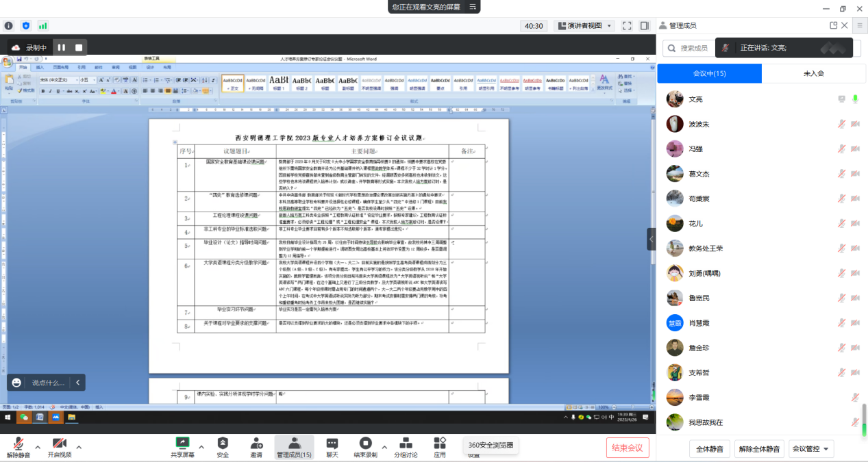This screenshot has height=462, width=868.
Task: Open the Apps (应用) icon
Action: point(439,443)
